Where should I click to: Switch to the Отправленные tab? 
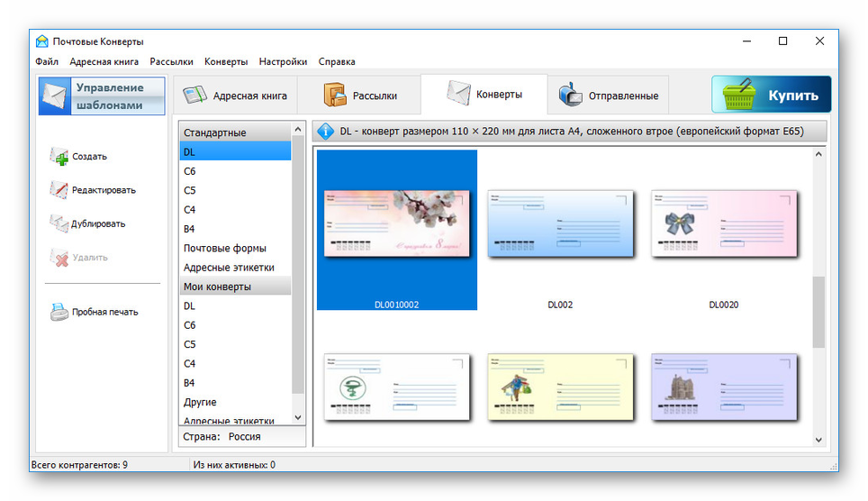[608, 96]
